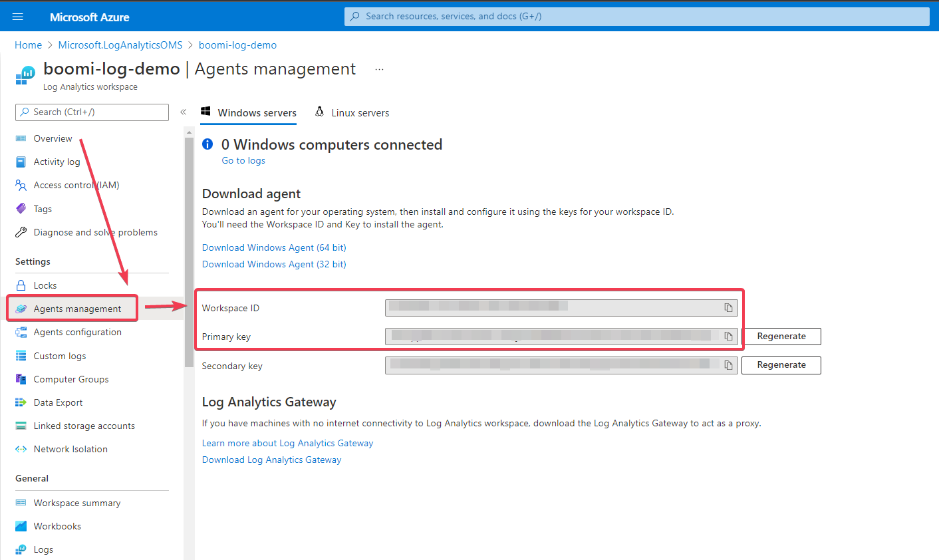This screenshot has height=560, width=939.
Task: Copy the Workspace ID to clipboard
Action: point(728,307)
